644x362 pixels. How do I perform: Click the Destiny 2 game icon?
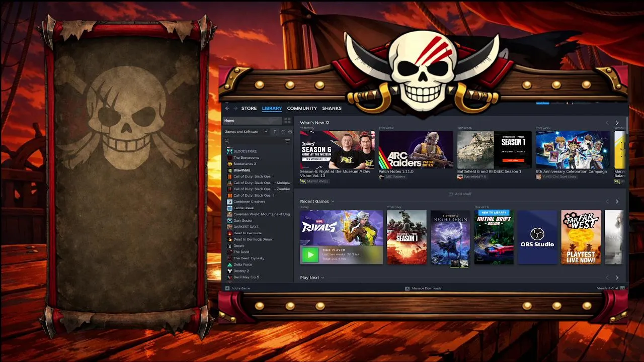[229, 271]
